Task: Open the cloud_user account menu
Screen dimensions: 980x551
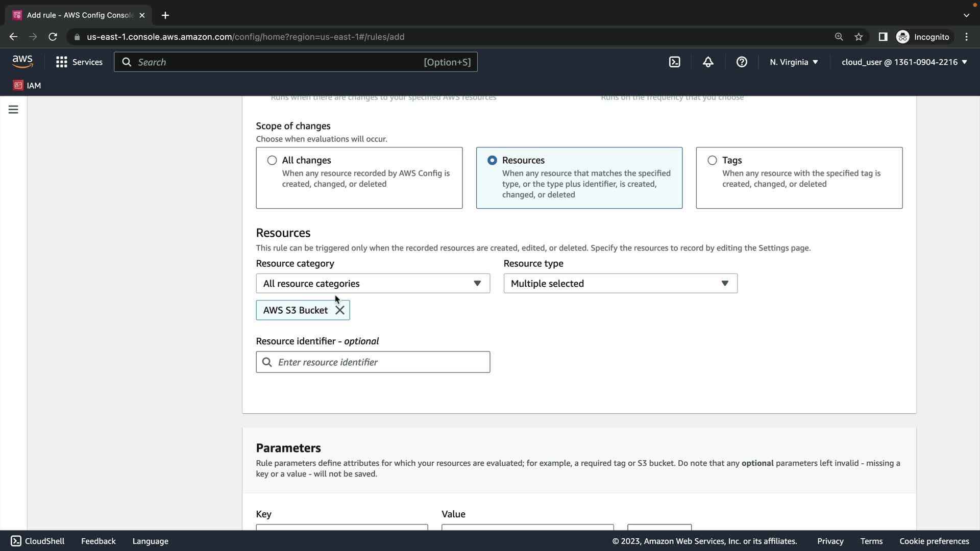Action: 904,62
